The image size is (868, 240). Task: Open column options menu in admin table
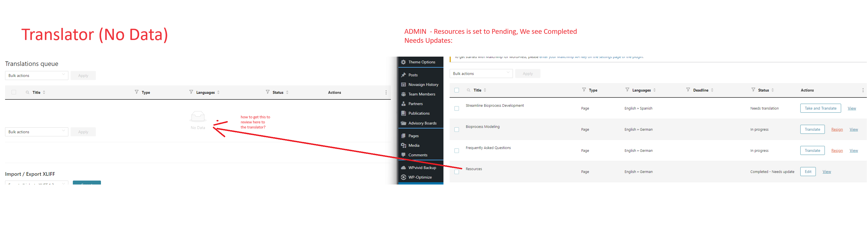pos(863,90)
